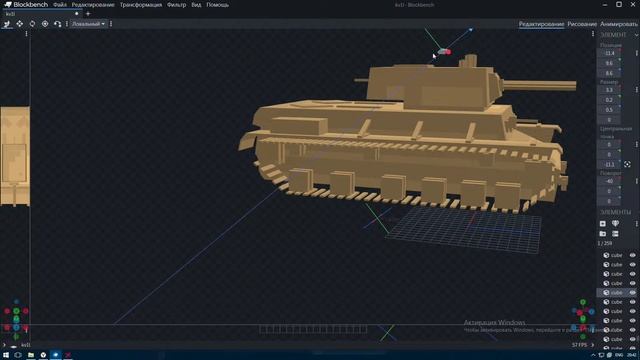Open Позиция row three-dot options

tap(636, 53)
